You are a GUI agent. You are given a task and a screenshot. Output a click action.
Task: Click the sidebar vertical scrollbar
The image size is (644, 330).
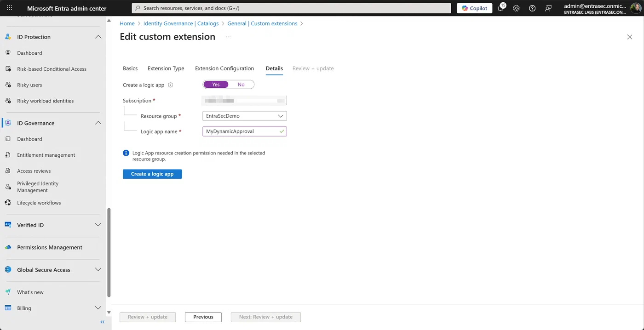109,253
